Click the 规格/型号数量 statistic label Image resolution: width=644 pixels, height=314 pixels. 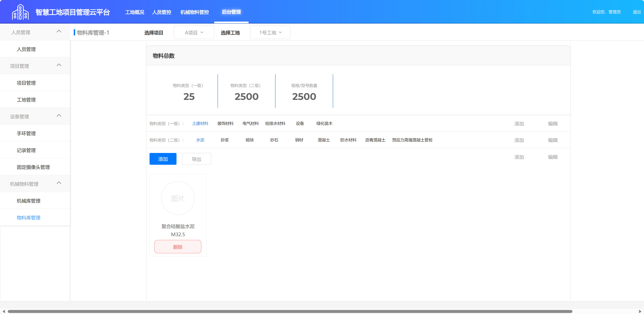click(304, 86)
